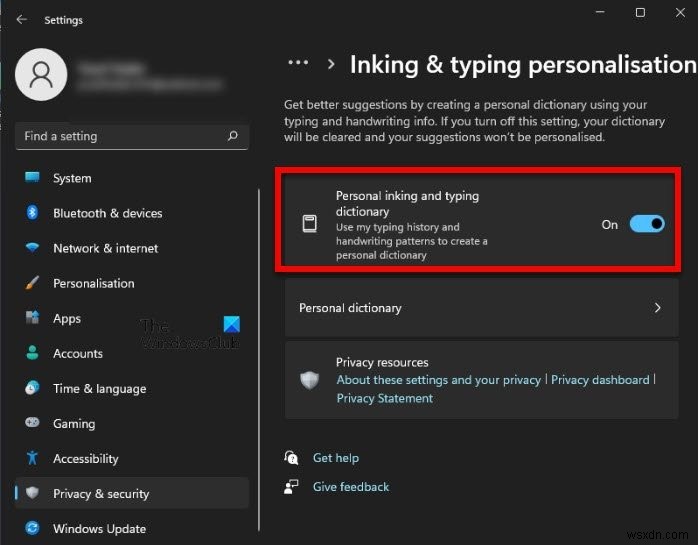Click the Windows Update sync icon
700x545 pixels.
(32, 528)
